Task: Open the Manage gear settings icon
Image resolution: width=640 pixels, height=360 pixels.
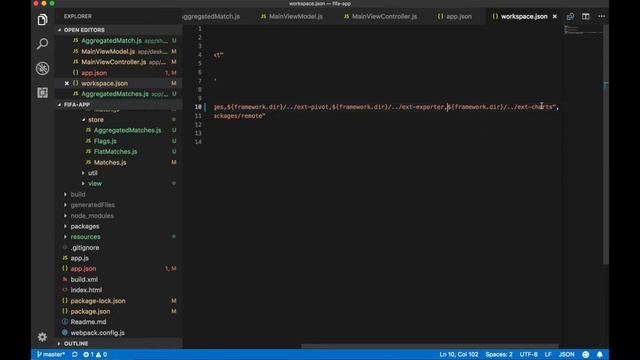Action: click(42, 337)
